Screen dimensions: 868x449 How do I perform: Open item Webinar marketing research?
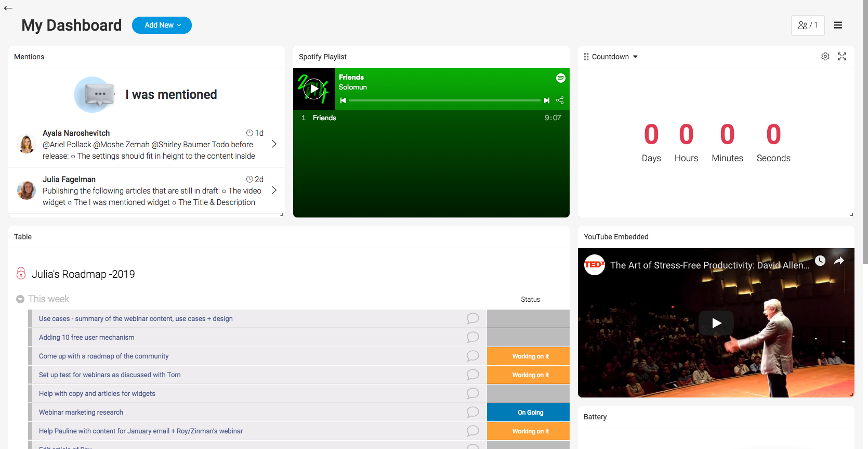(x=81, y=413)
